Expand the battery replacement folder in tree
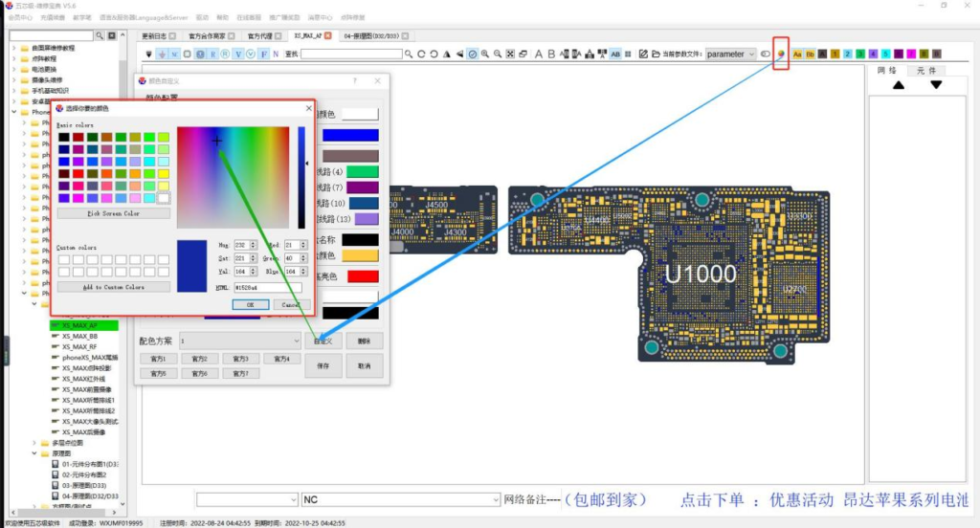Screen dimensions: 980x528 pyautogui.click(x=14, y=70)
